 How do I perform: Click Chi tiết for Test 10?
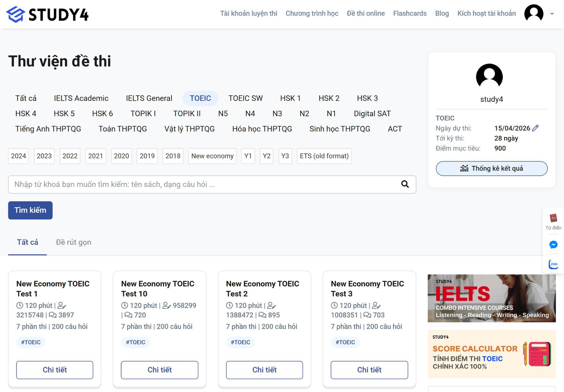click(159, 370)
